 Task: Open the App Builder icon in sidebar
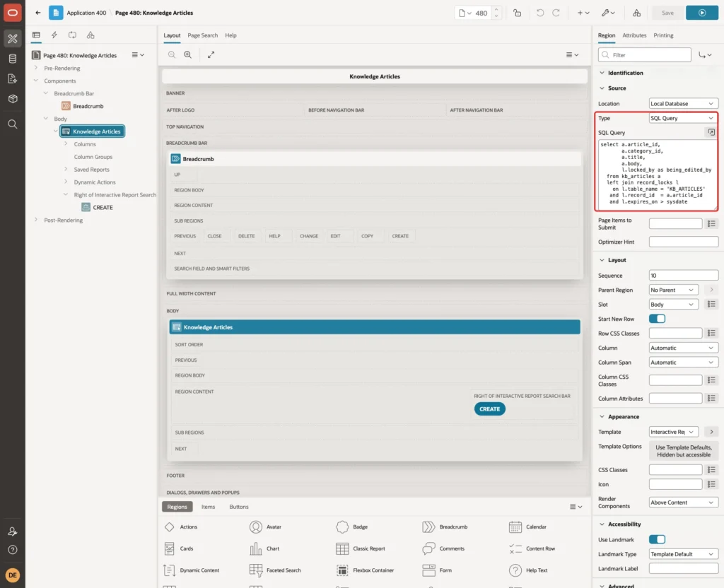[13, 39]
